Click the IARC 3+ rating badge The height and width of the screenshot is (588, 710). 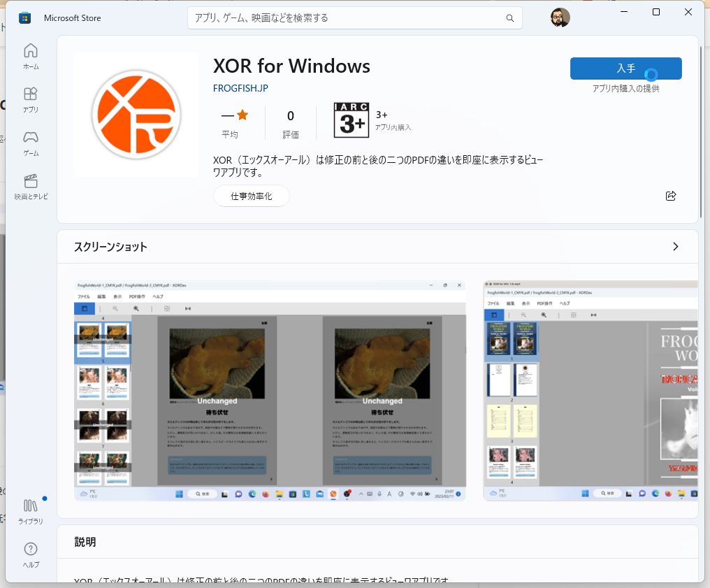(352, 120)
